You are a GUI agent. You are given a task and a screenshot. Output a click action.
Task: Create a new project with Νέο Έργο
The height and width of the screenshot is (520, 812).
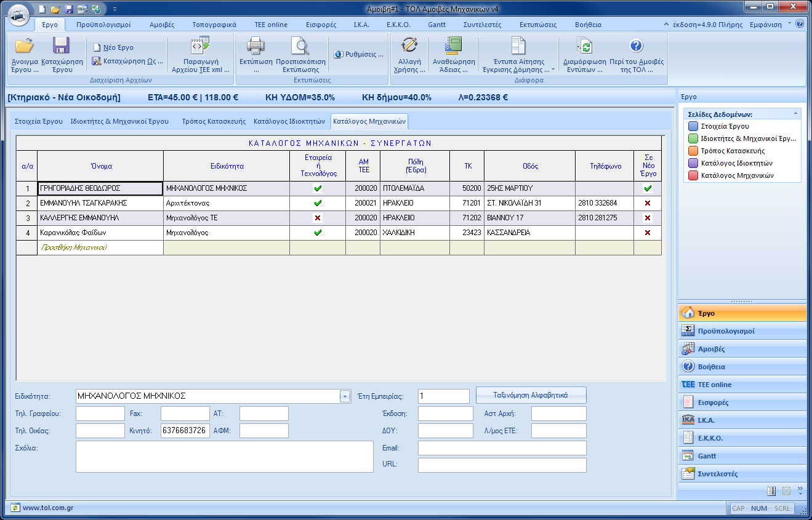(x=113, y=47)
